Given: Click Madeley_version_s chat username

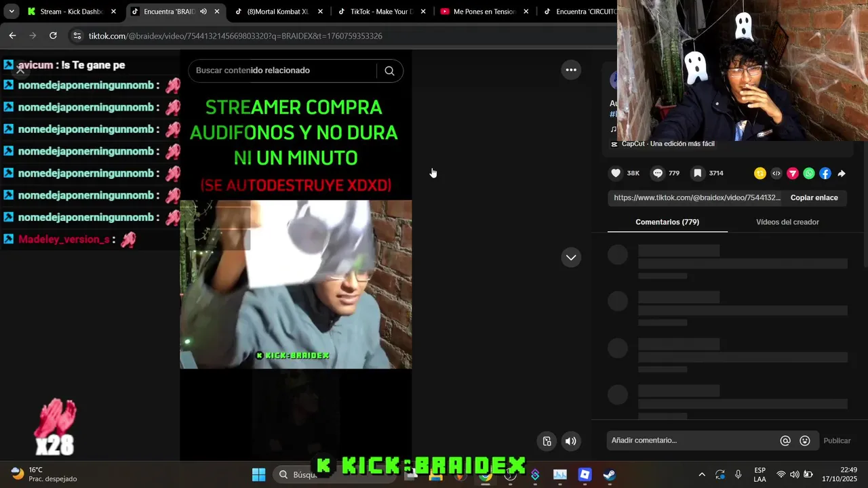Looking at the screenshot, I should pos(64,239).
